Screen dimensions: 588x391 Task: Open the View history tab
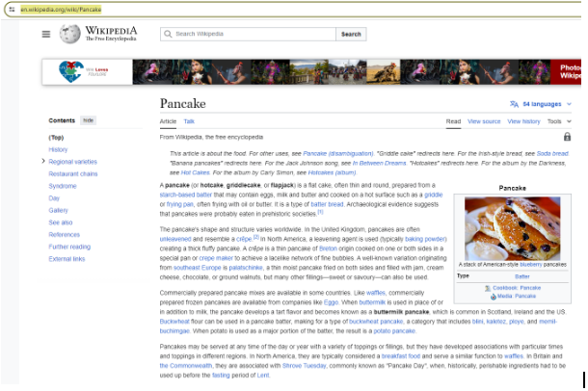coord(523,121)
